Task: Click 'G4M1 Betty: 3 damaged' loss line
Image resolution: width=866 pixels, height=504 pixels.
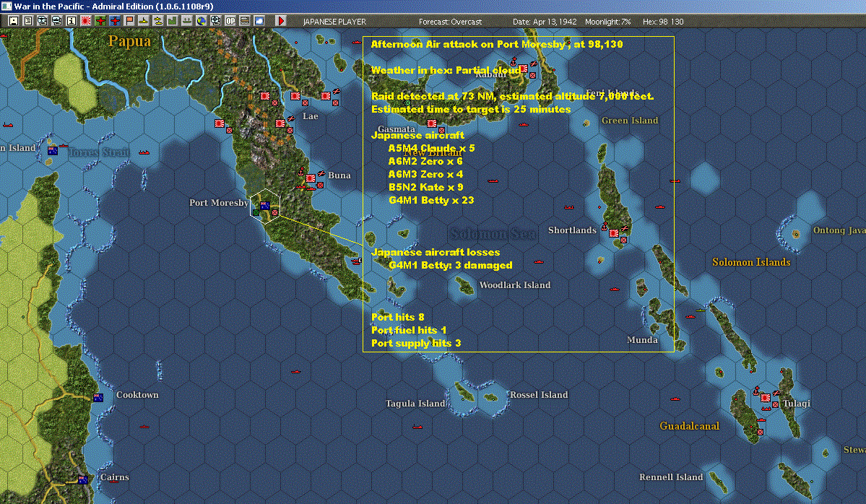Action: tap(451, 265)
